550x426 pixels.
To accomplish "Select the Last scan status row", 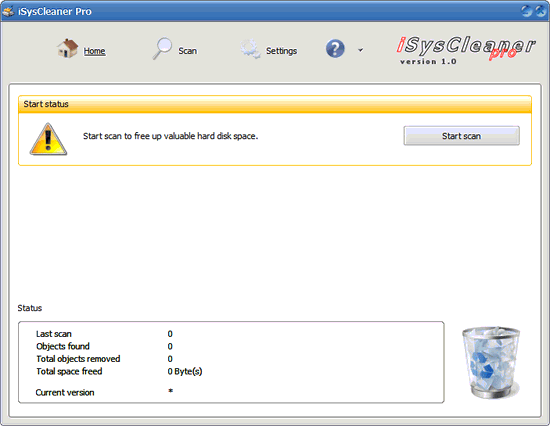I will [104, 334].
